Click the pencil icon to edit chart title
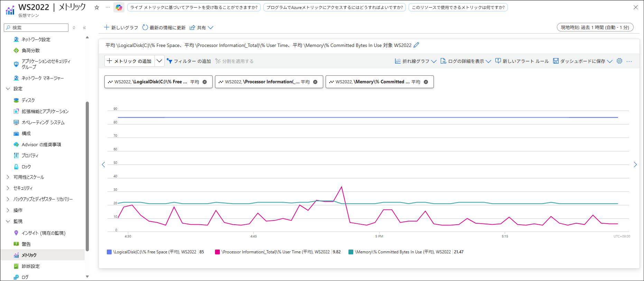This screenshot has width=644, height=281. point(416,45)
